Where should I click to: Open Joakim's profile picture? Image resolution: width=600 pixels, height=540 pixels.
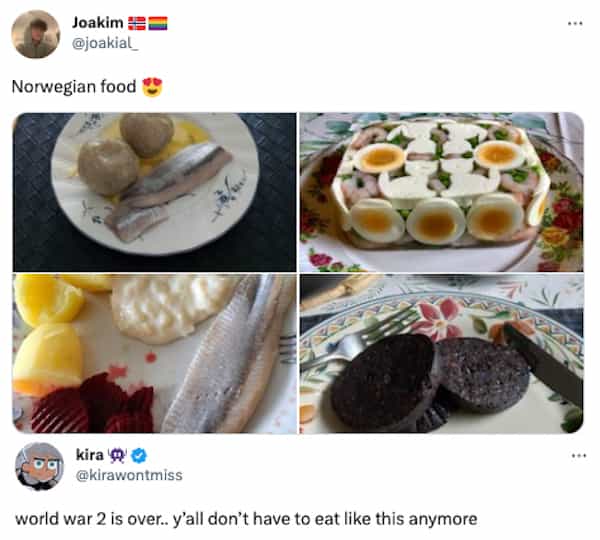click(35, 34)
